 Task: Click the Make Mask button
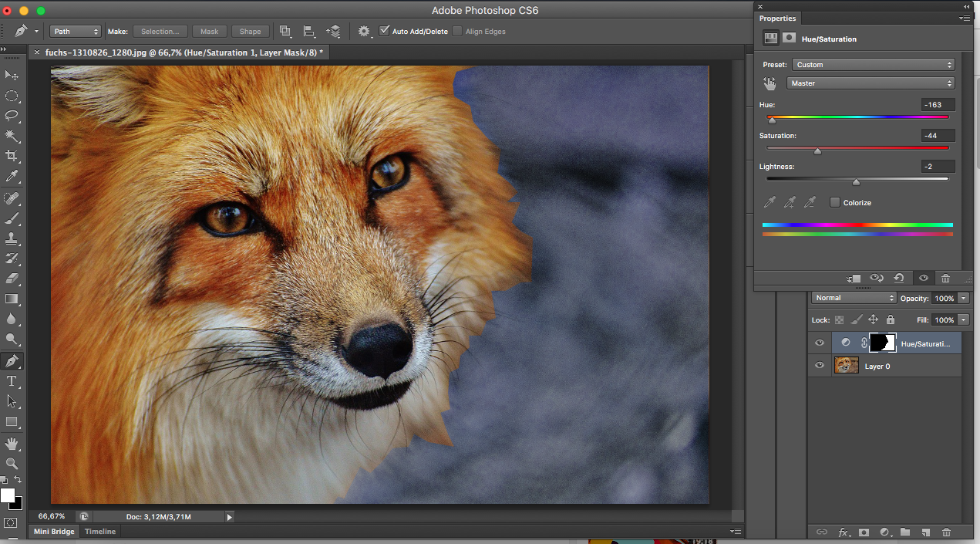[210, 32]
